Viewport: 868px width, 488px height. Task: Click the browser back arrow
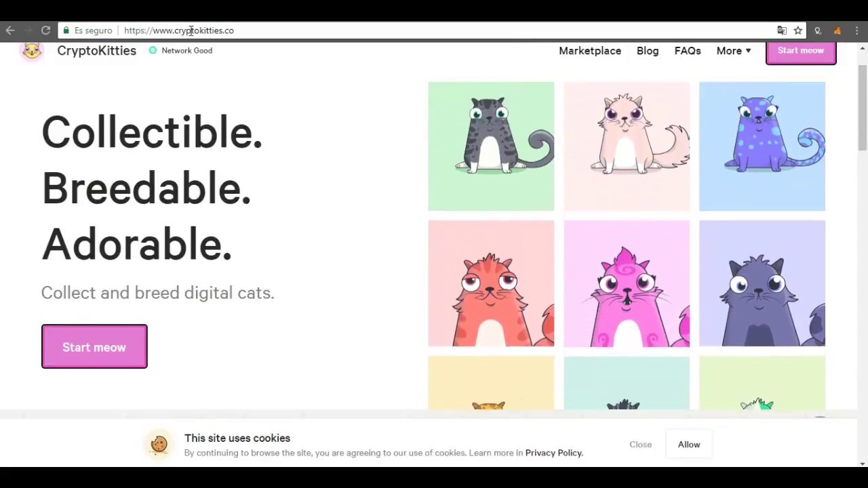(x=10, y=30)
